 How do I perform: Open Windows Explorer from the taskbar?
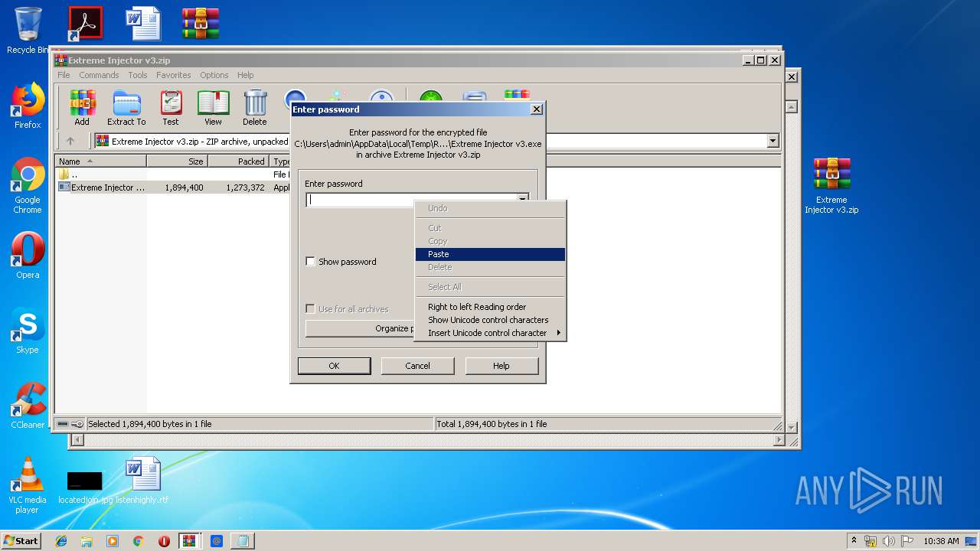87,541
